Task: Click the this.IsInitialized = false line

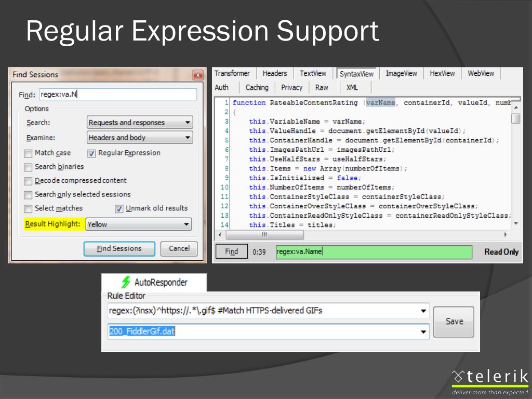Action: pos(304,178)
